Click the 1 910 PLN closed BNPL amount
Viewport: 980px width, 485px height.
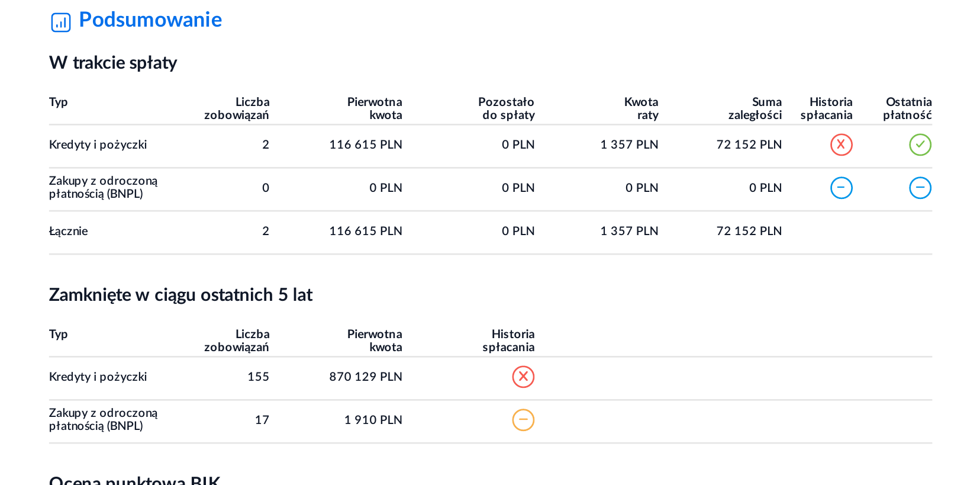point(373,420)
